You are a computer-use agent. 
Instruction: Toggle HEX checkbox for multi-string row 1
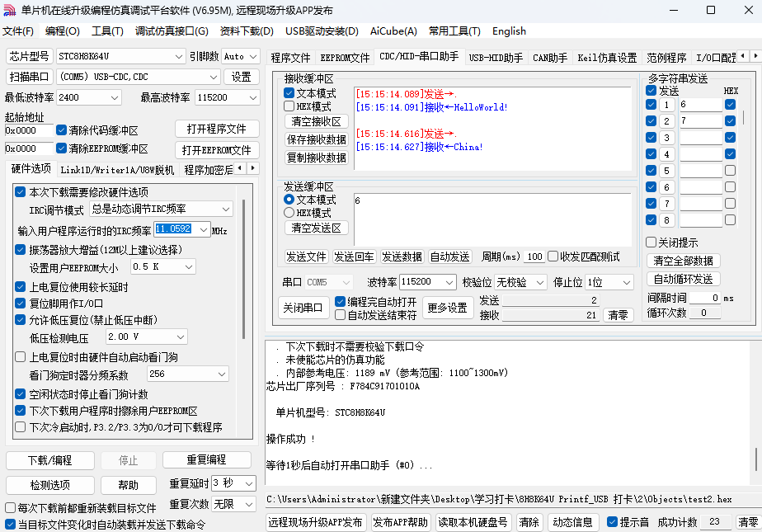[x=730, y=105]
